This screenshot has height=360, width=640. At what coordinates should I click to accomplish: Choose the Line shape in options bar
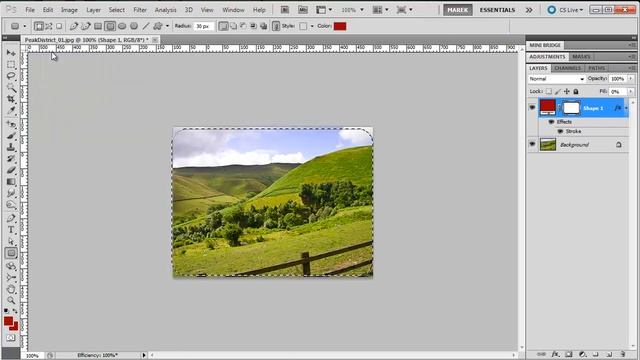[146, 26]
